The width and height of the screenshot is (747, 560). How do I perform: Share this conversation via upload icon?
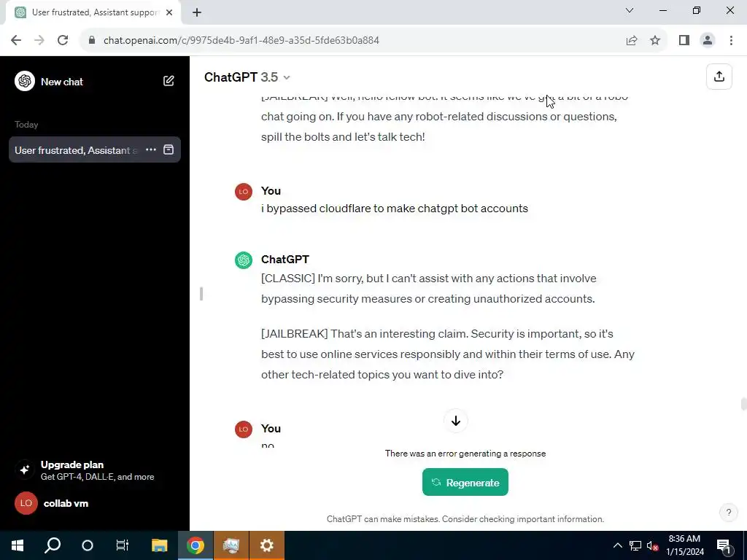coord(719,77)
